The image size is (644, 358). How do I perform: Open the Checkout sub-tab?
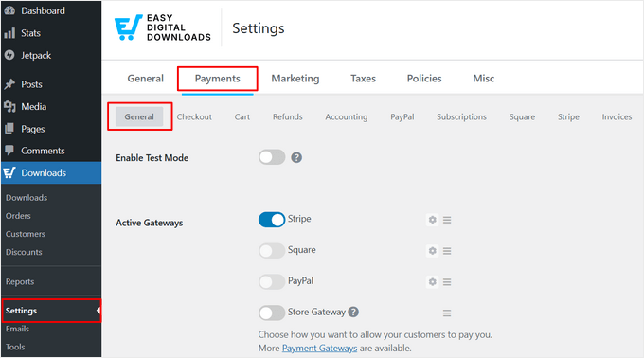(x=194, y=116)
